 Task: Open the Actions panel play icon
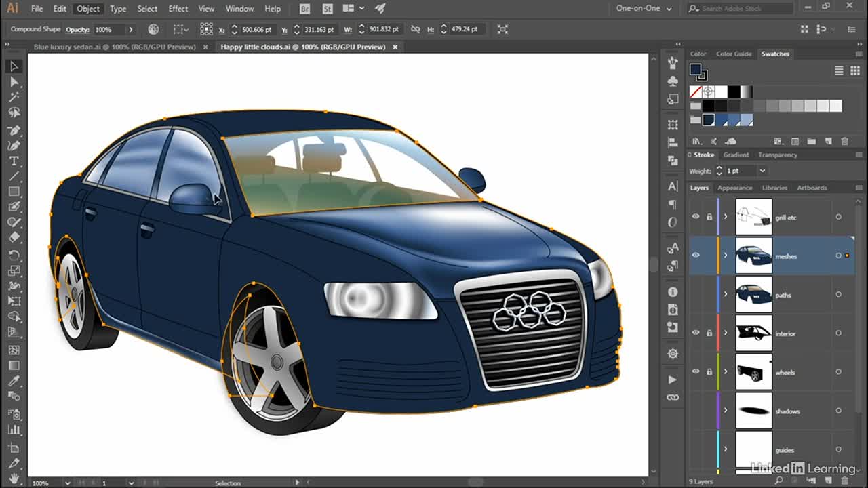673,380
